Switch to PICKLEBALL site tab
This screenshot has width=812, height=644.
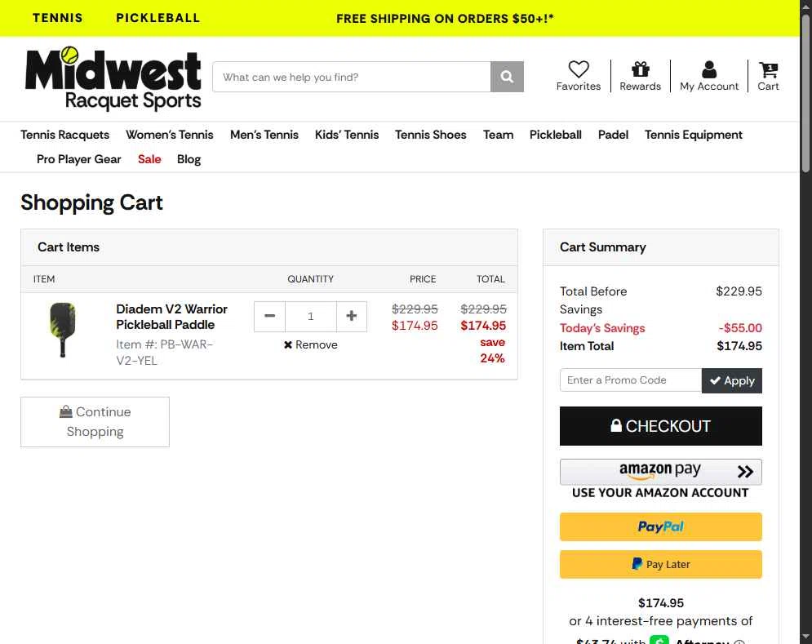point(158,18)
